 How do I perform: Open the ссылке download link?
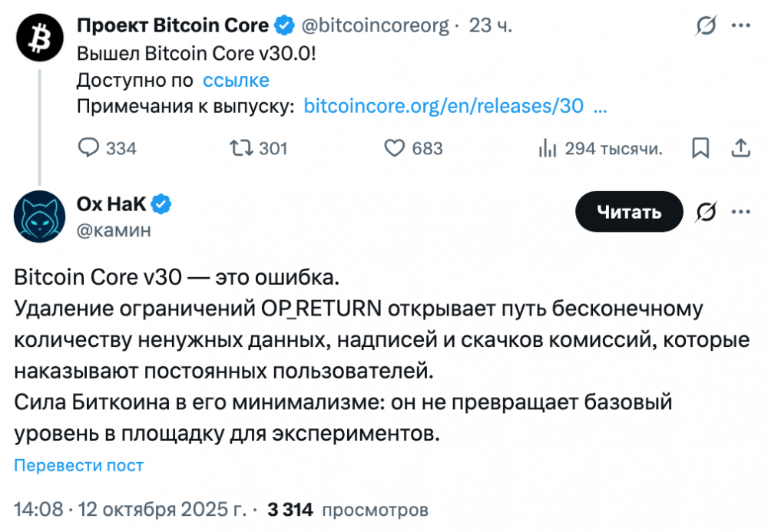pyautogui.click(x=236, y=81)
